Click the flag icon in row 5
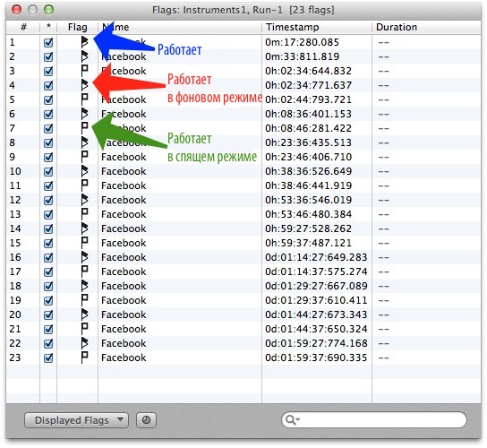 [84, 99]
